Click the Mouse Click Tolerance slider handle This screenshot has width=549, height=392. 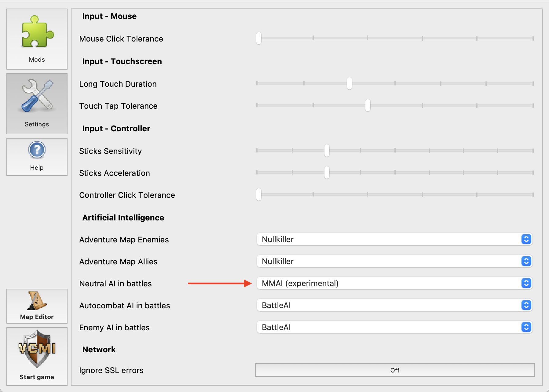click(259, 38)
